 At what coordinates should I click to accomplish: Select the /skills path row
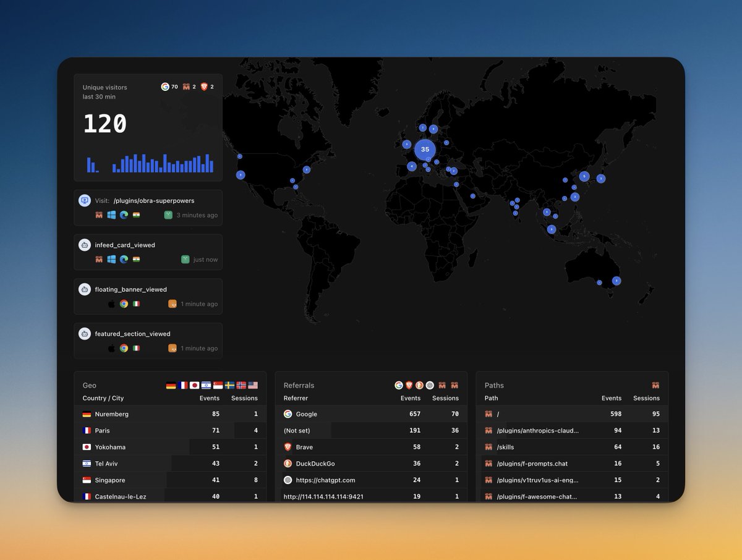pos(572,447)
